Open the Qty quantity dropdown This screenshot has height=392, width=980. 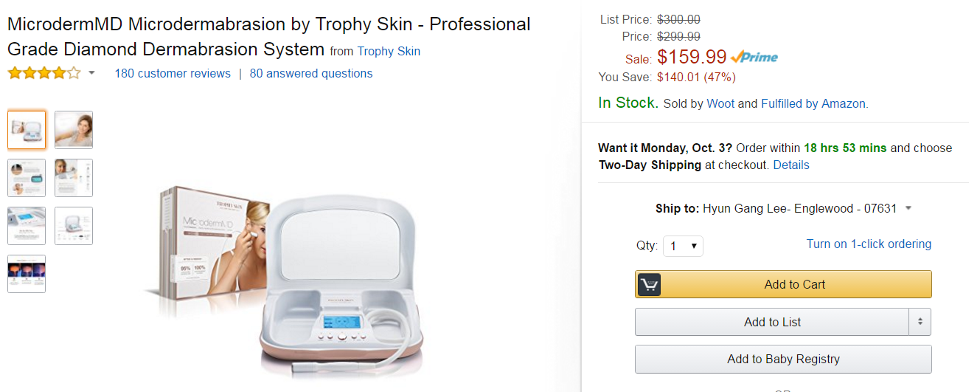click(684, 246)
